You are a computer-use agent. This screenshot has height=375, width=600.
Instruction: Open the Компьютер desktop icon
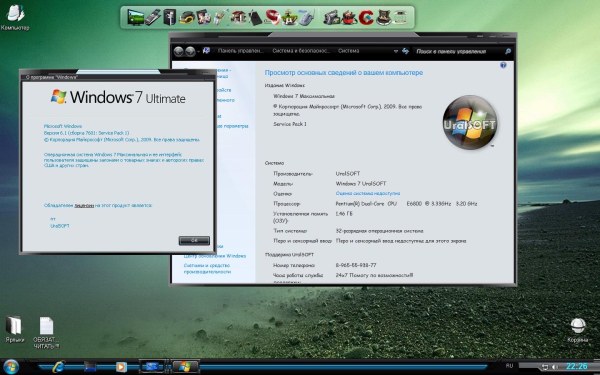15,18
